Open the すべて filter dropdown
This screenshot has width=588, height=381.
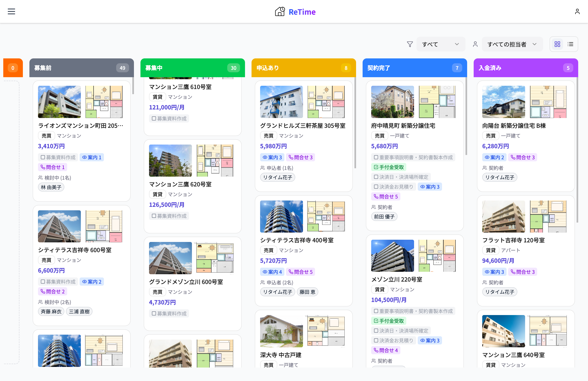click(441, 44)
